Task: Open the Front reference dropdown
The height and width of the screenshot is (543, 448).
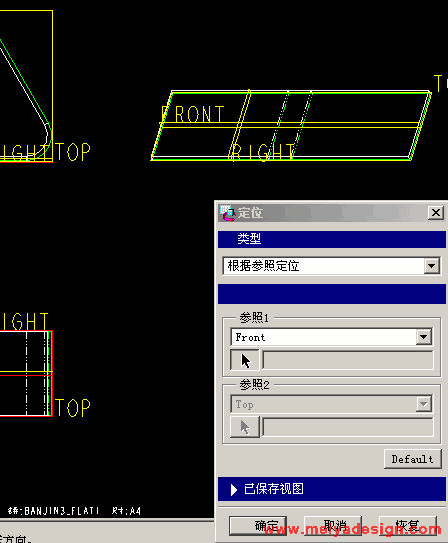Action: (x=424, y=337)
